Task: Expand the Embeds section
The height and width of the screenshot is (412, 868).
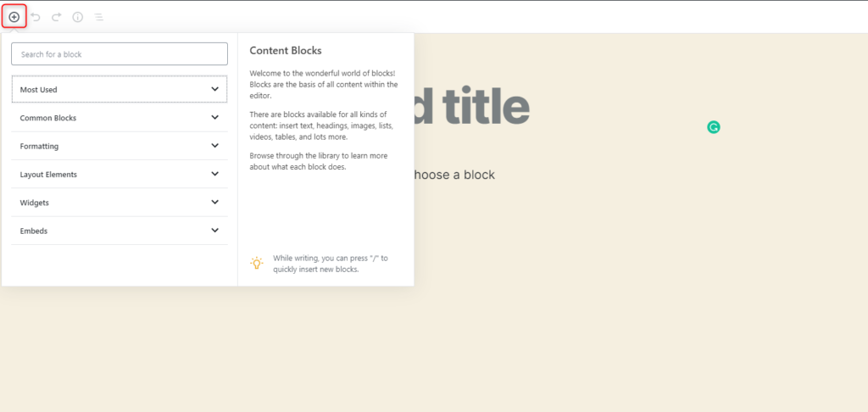Action: click(x=120, y=231)
